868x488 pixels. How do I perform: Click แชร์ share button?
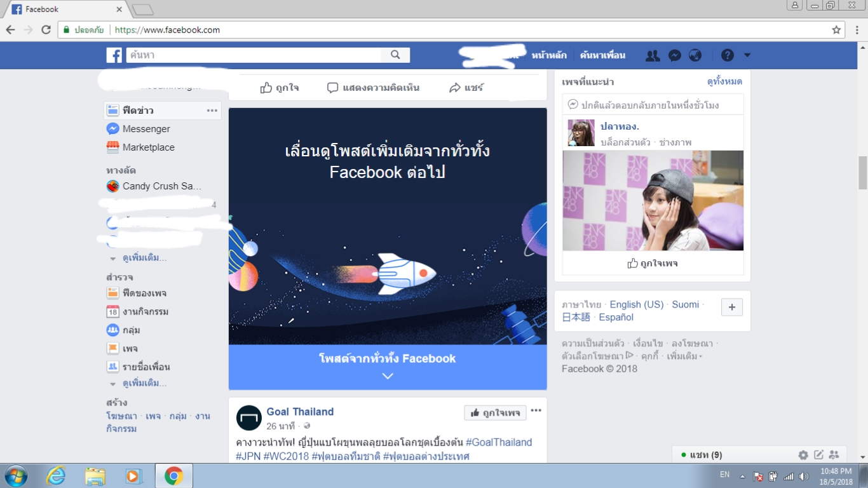point(466,88)
